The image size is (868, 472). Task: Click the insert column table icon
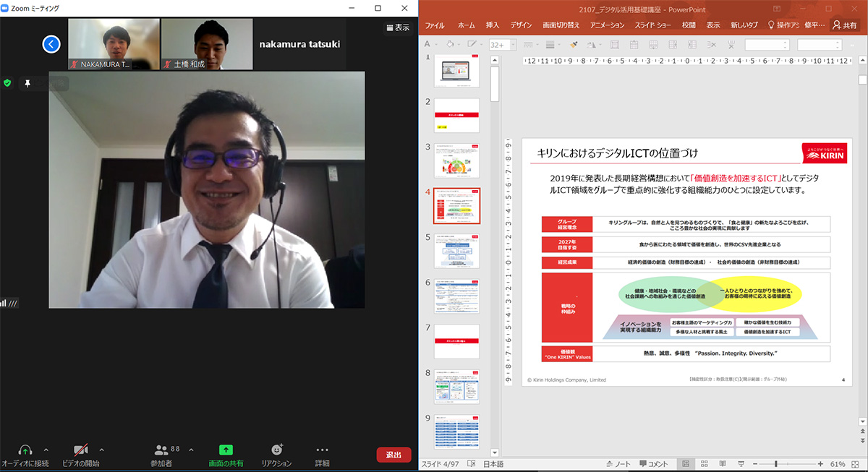click(x=673, y=44)
